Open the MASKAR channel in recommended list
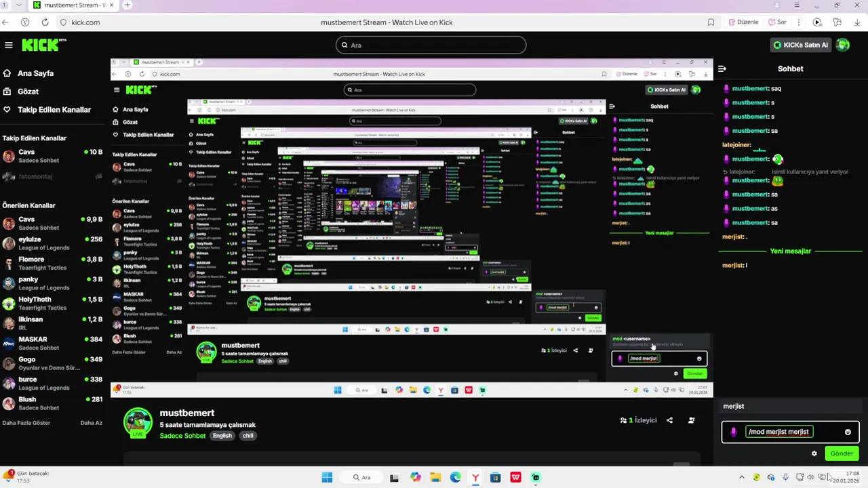Viewport: 868px width, 488px height. [53, 343]
